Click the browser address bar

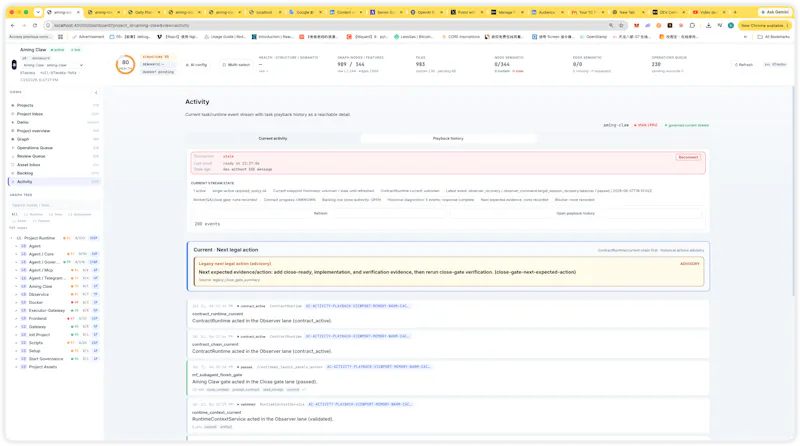click(x=327, y=25)
